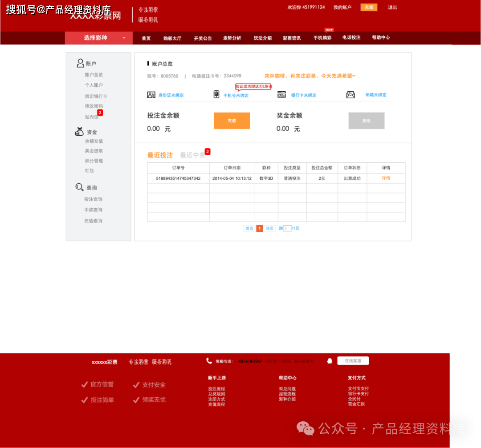
Task: Click the bell icon next to 在线客服
Action: pyautogui.click(x=330, y=360)
